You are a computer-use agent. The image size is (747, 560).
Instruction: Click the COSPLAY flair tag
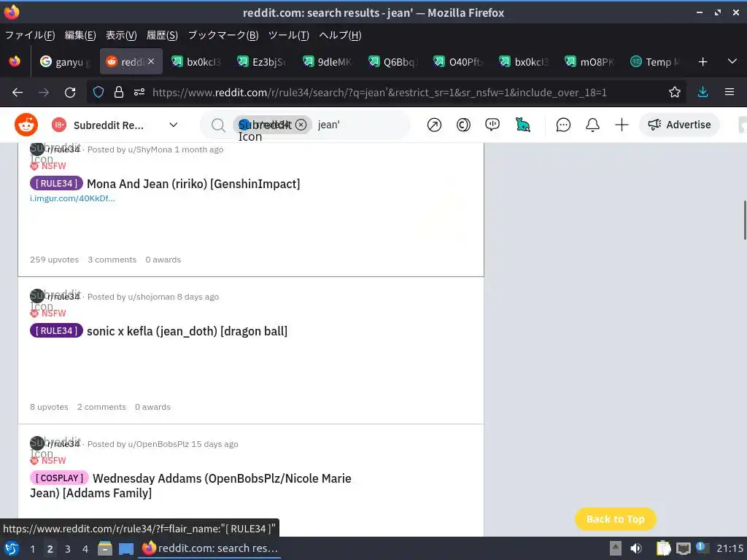pos(60,478)
